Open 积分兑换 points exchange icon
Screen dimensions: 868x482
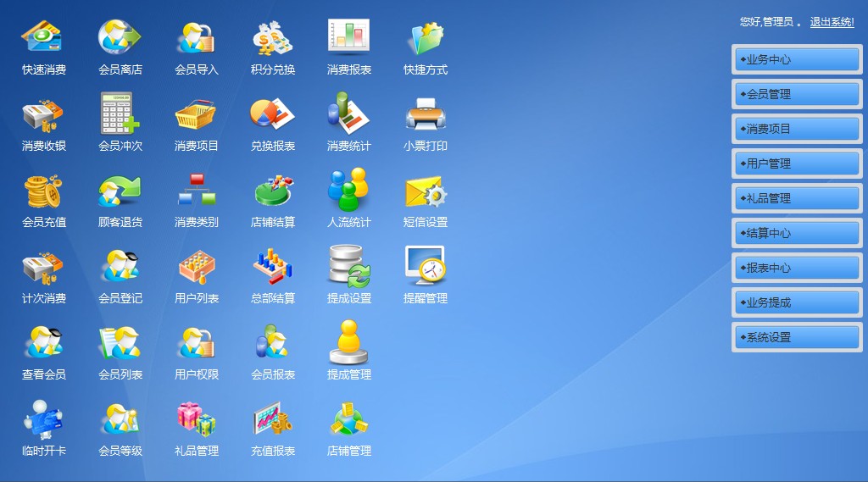tap(272, 37)
